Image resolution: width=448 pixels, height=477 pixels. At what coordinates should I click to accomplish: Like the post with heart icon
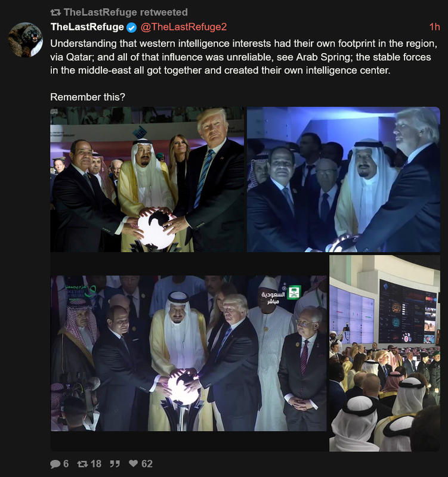click(x=133, y=463)
